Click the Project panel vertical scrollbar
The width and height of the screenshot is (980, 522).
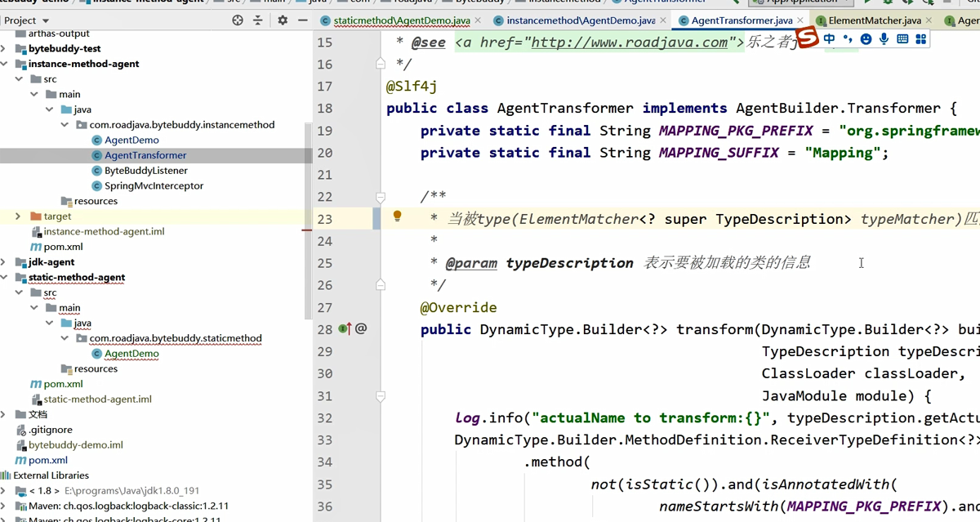coord(308,221)
